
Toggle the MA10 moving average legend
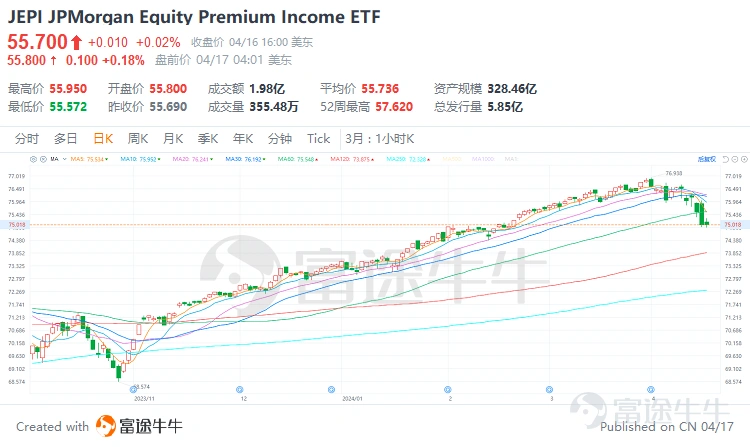[140, 159]
